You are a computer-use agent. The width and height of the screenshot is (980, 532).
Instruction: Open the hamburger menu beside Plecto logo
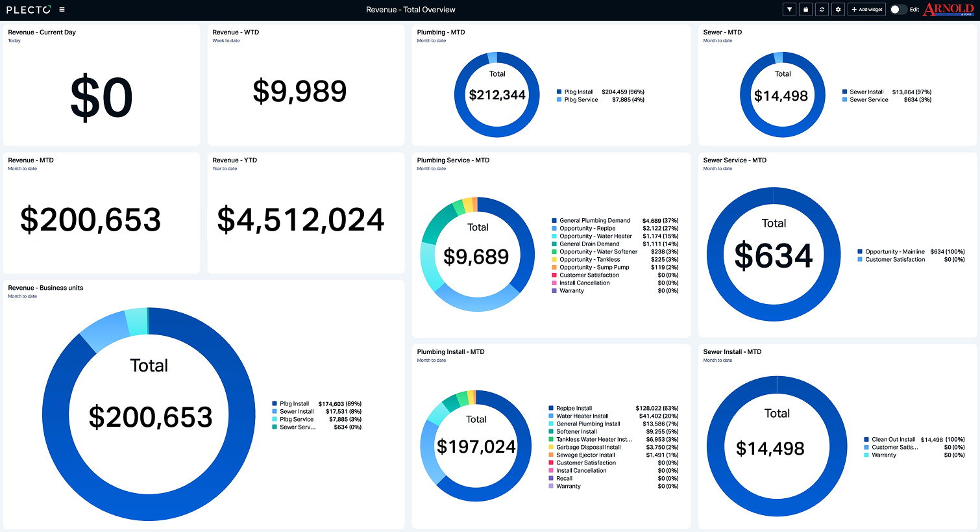pyautogui.click(x=62, y=10)
